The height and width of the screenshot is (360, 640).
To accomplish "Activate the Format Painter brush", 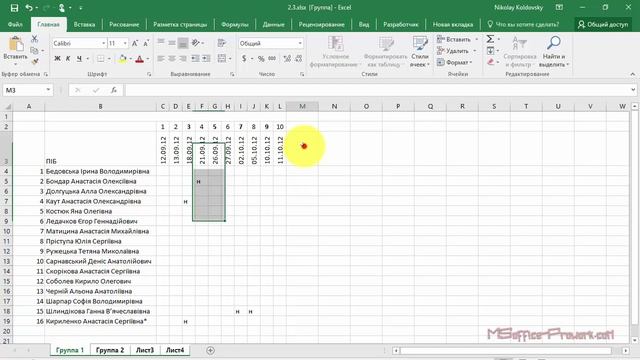I will pyautogui.click(x=35, y=62).
